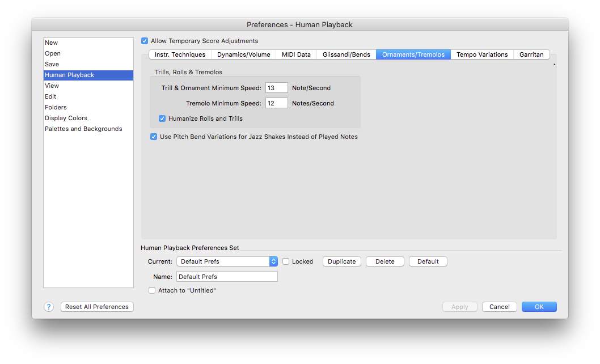Viewport: 600px width, 364px height.
Task: Select Save in the preferences list
Action: pyautogui.click(x=88, y=64)
